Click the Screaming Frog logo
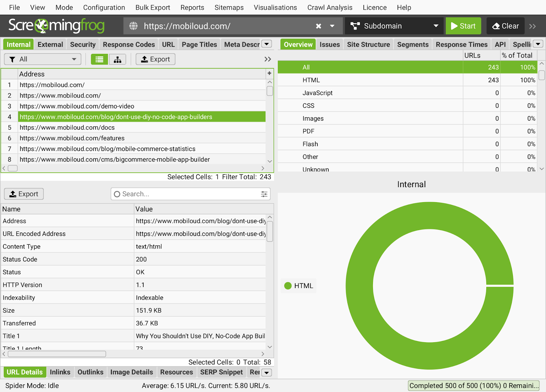Image resolution: width=546 pixels, height=392 pixels. point(56,26)
